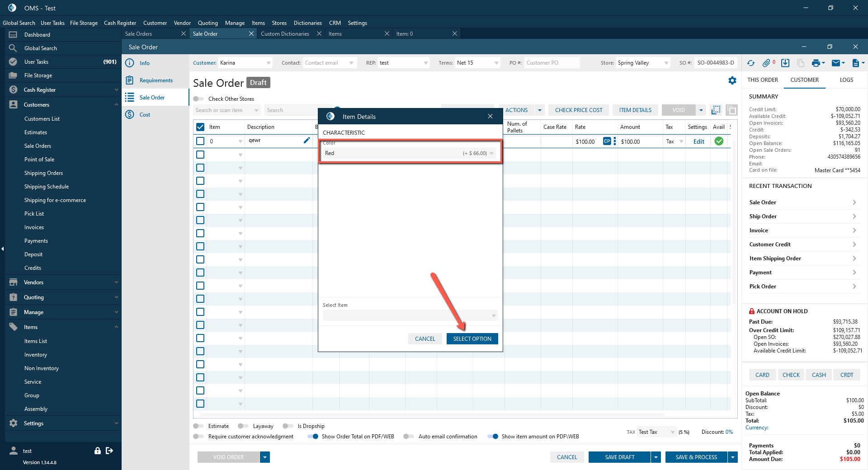Click the printer icon
868x470 pixels.
click(816, 63)
